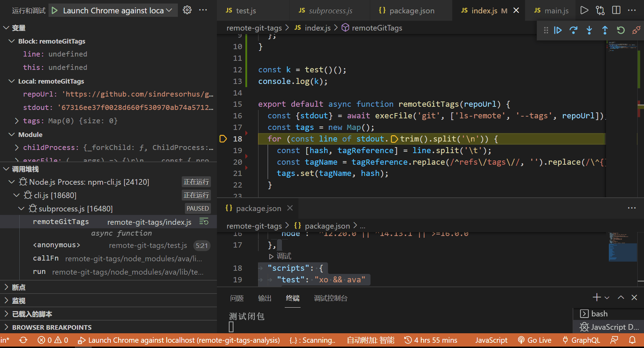Open the 问题 problems panel tab
The width and height of the screenshot is (644, 348).
237,298
